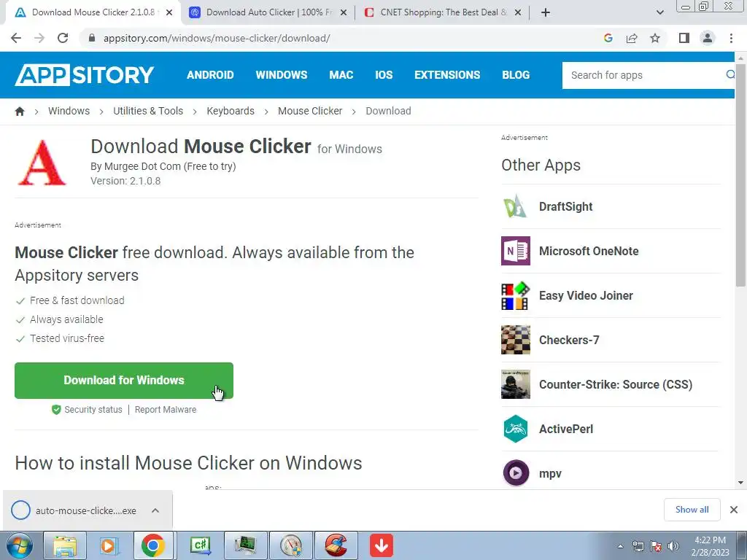The image size is (747, 560).
Task: Open Windows Start button
Action: tap(20, 545)
